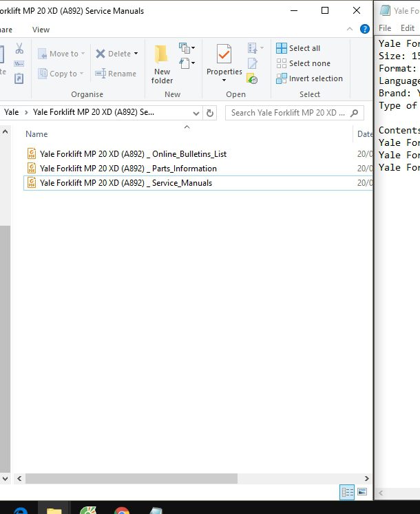Click the Service_Manuals PDF icon
This screenshot has height=514, width=420.
point(32,182)
